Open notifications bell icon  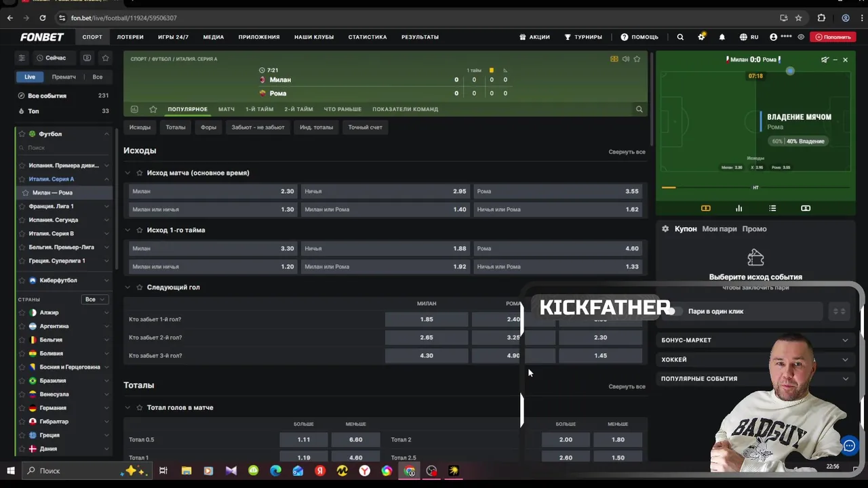click(722, 37)
